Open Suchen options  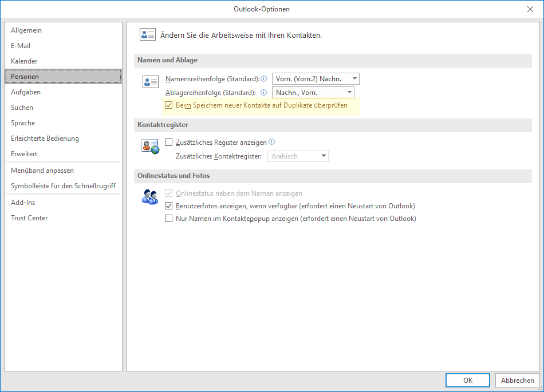click(63, 108)
